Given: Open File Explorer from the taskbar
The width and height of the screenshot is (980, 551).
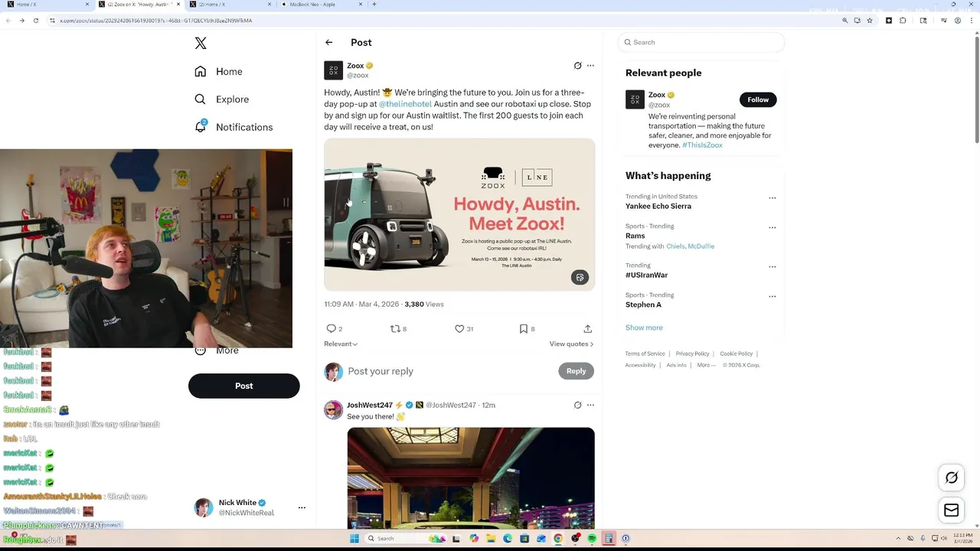Looking at the screenshot, I should pyautogui.click(x=491, y=539).
